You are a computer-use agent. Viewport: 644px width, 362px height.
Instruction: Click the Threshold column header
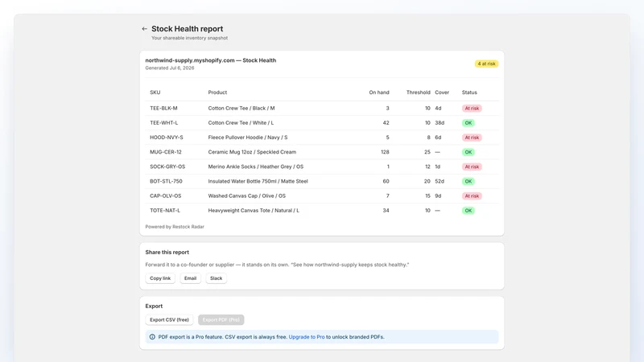[x=418, y=93]
